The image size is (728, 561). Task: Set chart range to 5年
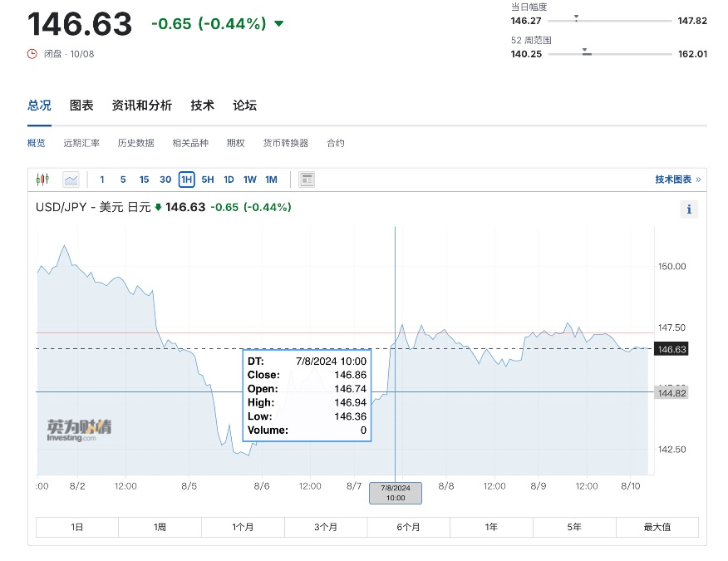(x=574, y=527)
